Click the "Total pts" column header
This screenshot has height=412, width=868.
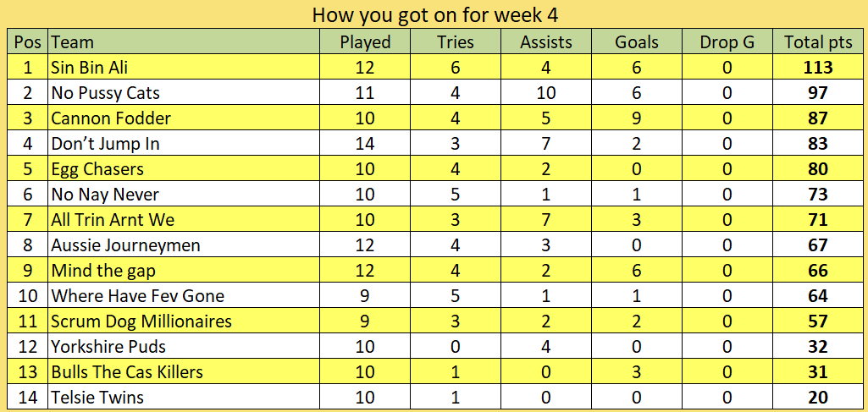(819, 42)
